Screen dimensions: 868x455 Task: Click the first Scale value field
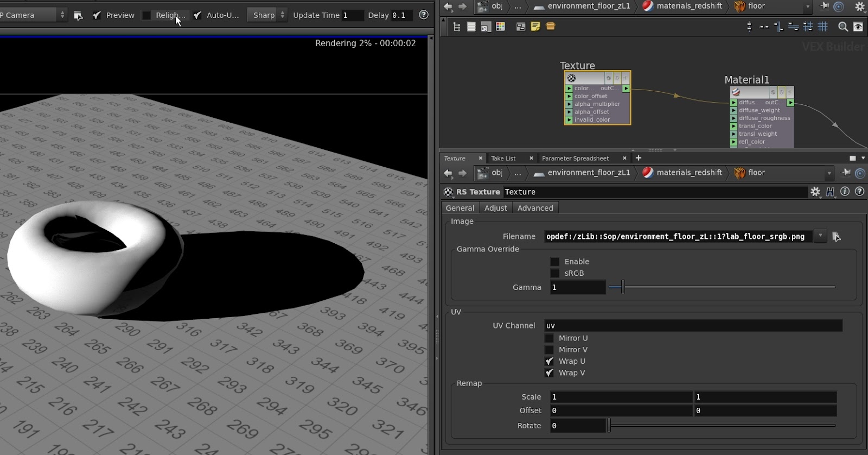pos(621,397)
